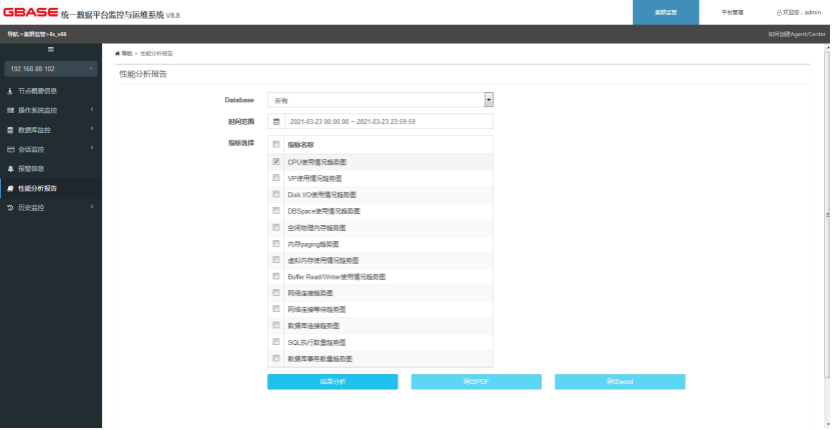The image size is (832, 430).
Task: Check the 虚拟内存使用情况 trend checkbox
Action: pos(276,260)
